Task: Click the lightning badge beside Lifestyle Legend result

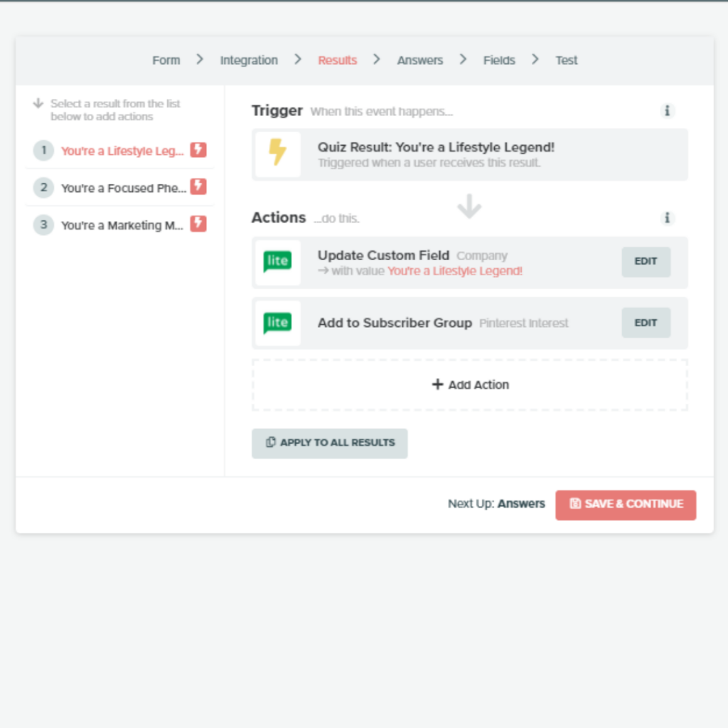Action: tap(198, 150)
